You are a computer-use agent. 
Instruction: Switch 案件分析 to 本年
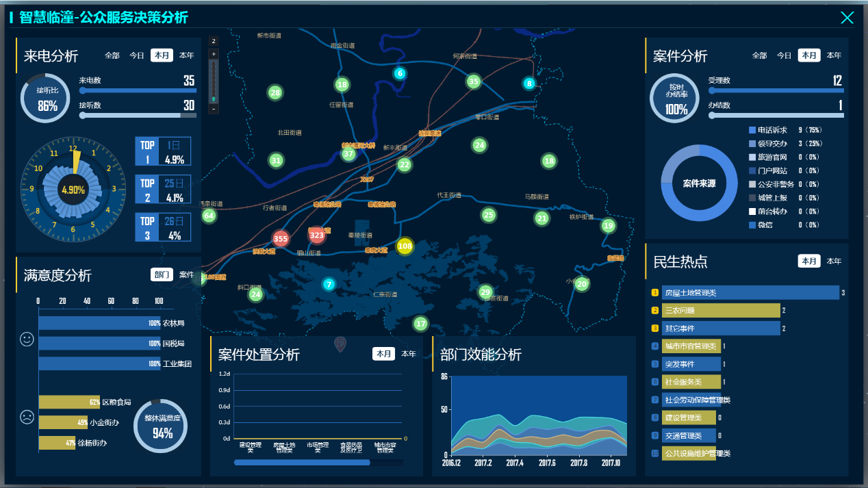[834, 55]
